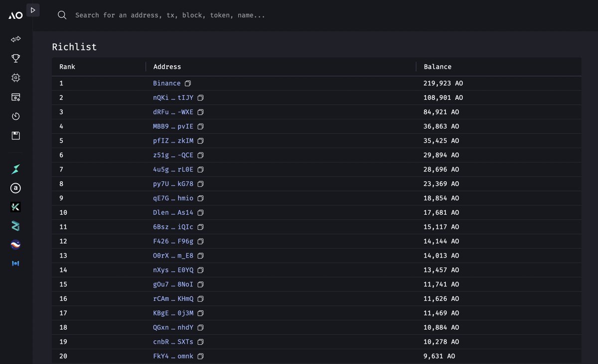Image resolution: width=598 pixels, height=364 pixels.
Task: Copy the QGxn … nhdY address
Action: coord(200,328)
